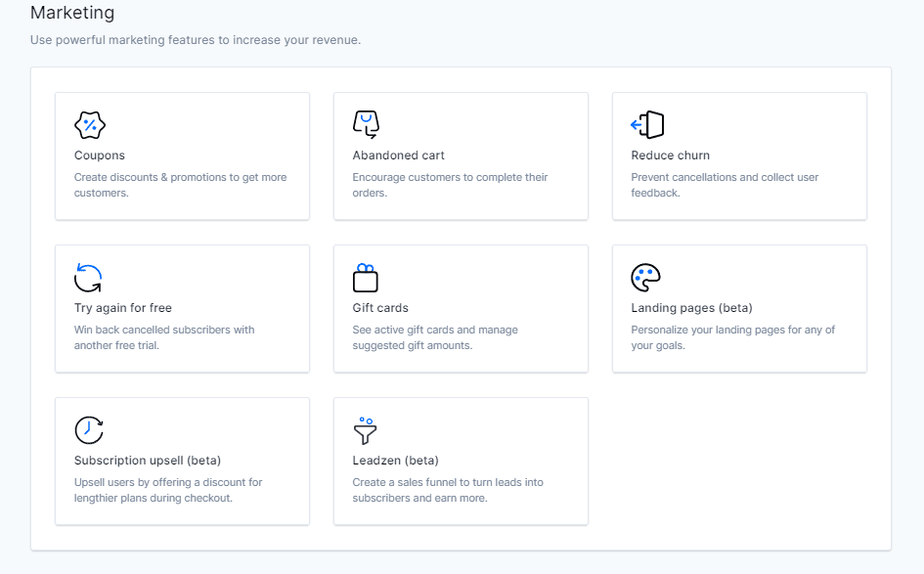The image size is (924, 574).
Task: Select the Reduce churn heading
Action: (671, 155)
